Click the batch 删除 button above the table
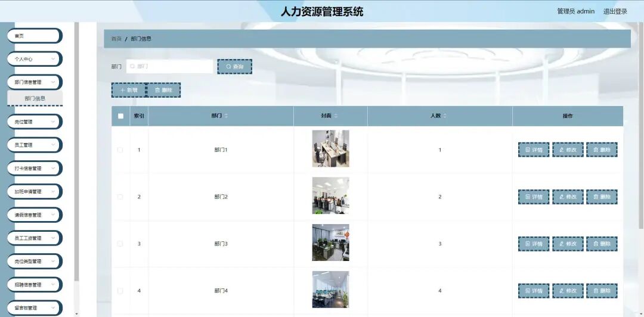The width and height of the screenshot is (644, 317). pyautogui.click(x=163, y=90)
